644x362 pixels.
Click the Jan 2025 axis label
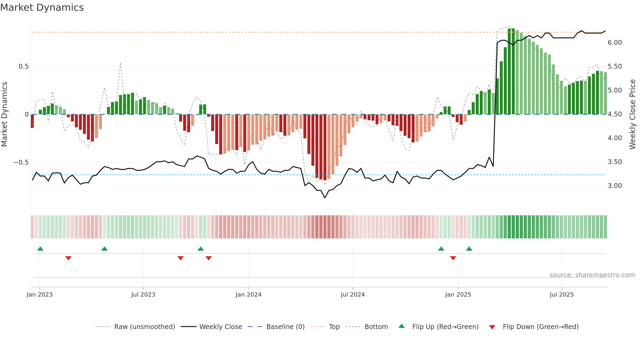coord(458,294)
